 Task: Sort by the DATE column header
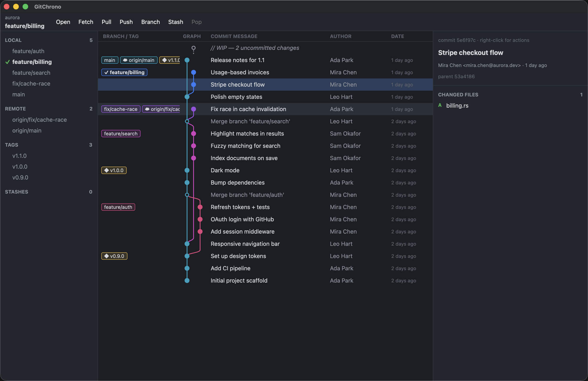(397, 36)
